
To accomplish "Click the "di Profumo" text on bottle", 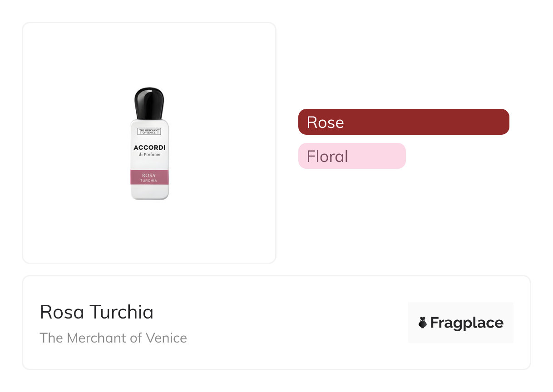I will 149,155.
